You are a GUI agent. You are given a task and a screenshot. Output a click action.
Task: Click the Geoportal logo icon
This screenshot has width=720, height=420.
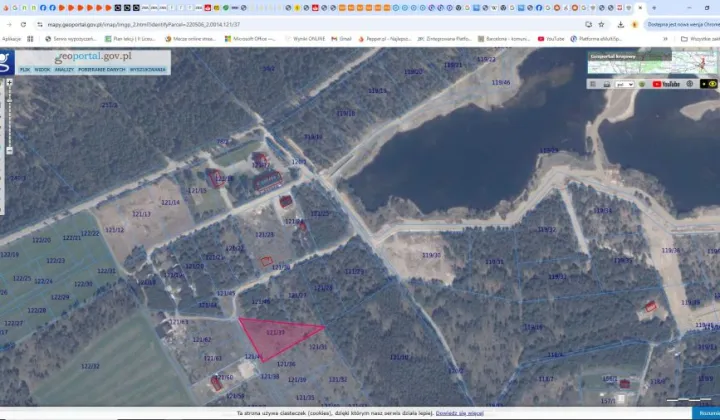pyautogui.click(x=6, y=62)
